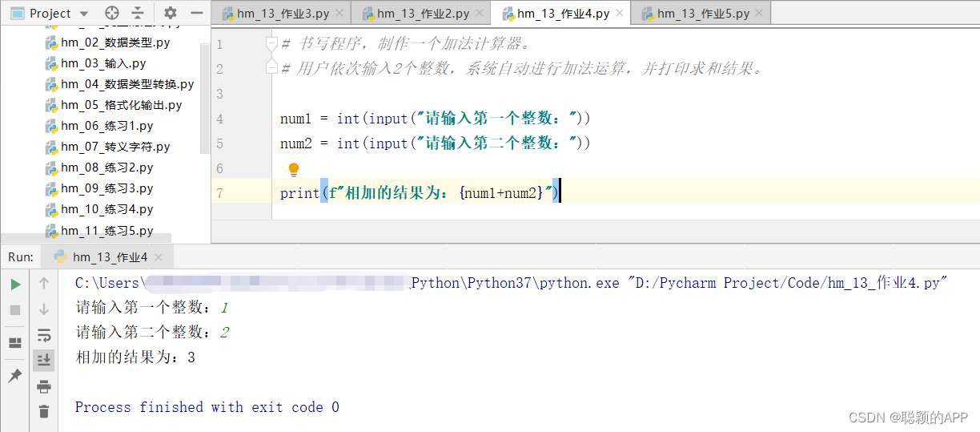Collapse all in Project panel
The width and height of the screenshot is (980, 432).
[x=139, y=13]
